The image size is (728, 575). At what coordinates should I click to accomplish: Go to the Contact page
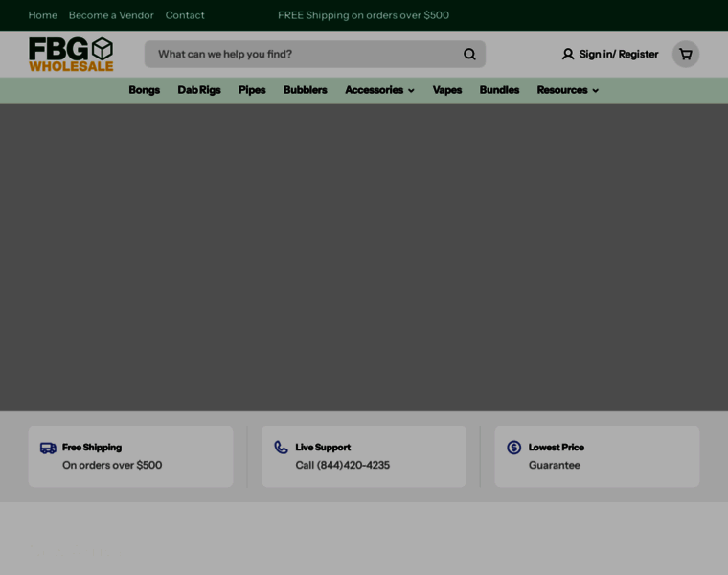[x=185, y=15]
